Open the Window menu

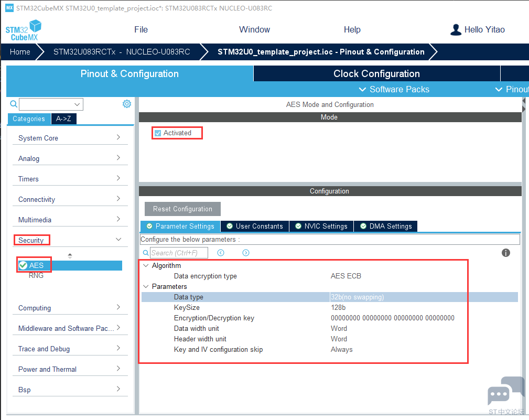[254, 30]
